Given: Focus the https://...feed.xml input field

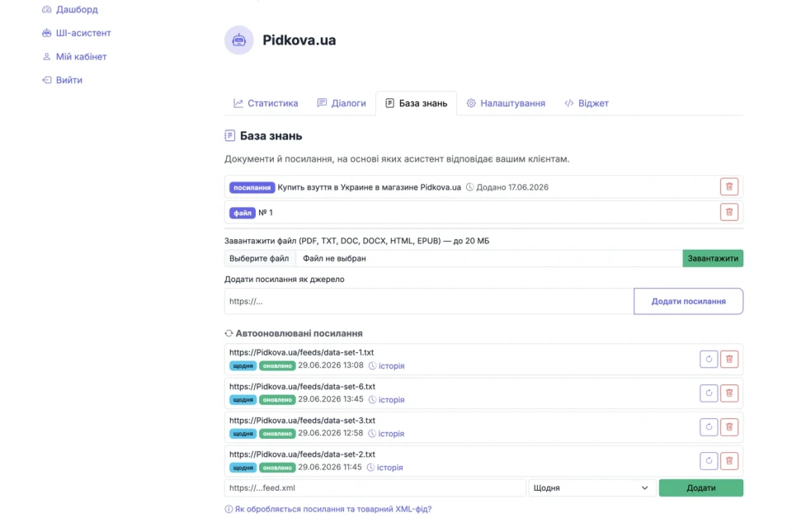Looking at the screenshot, I should [x=375, y=488].
